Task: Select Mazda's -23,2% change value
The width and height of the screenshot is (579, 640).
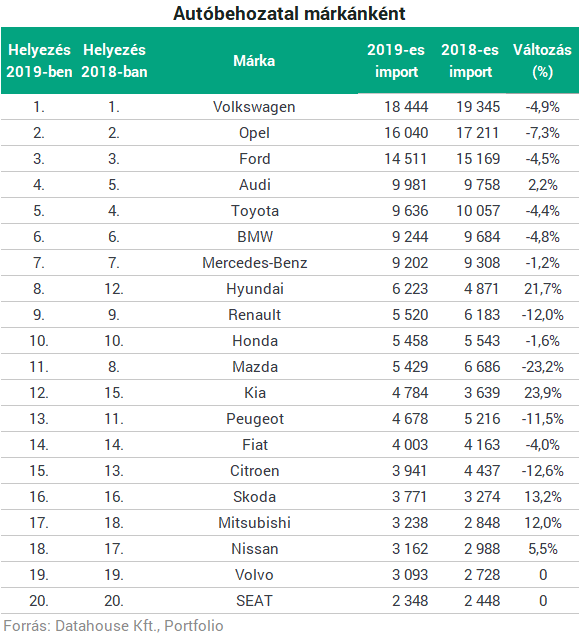Action: click(x=542, y=367)
